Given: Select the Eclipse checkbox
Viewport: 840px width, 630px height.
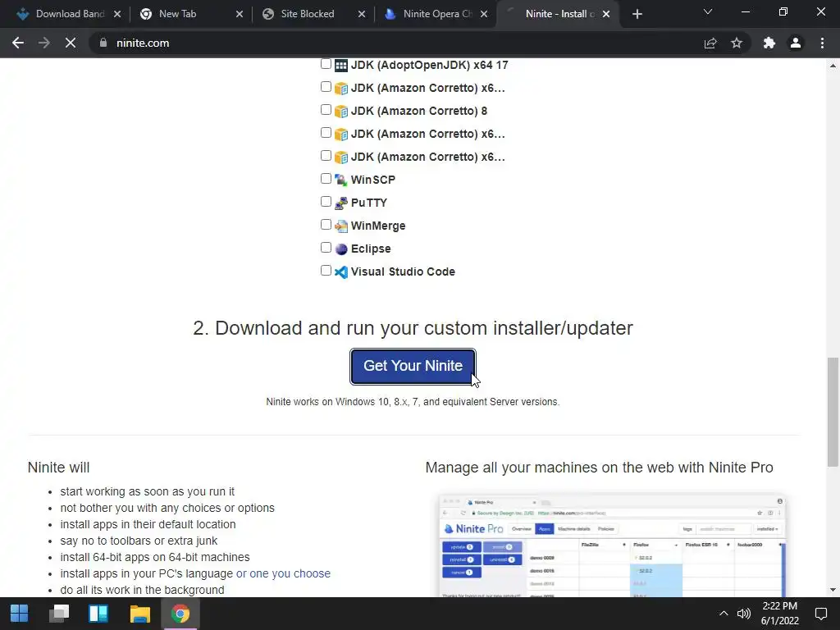Looking at the screenshot, I should pyautogui.click(x=326, y=248).
